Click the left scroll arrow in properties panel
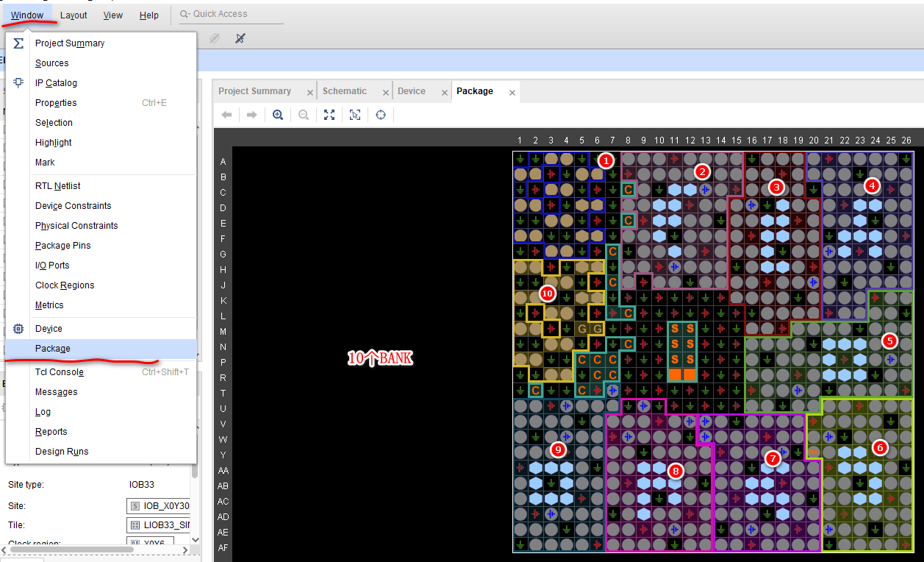The width and height of the screenshot is (924, 562). 4,549
